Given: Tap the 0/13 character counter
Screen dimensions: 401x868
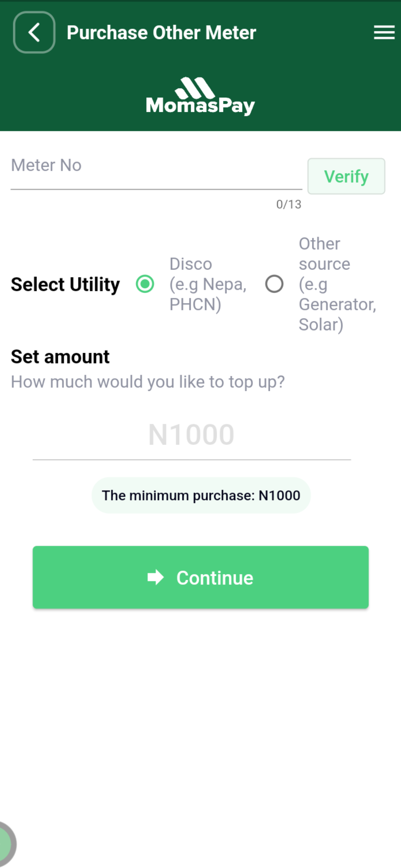Looking at the screenshot, I should click(289, 204).
